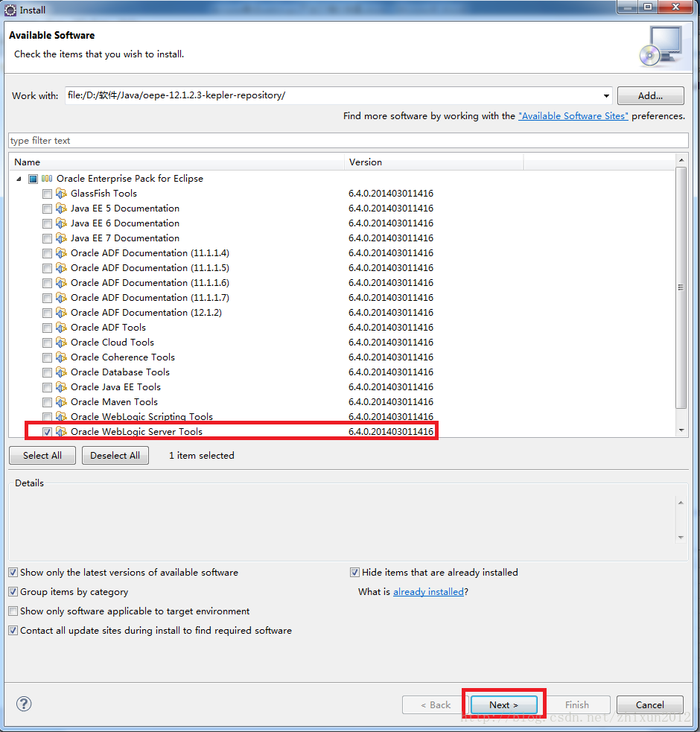Check the Java EE 7 Documentation checkbox
700x732 pixels.
(x=47, y=238)
